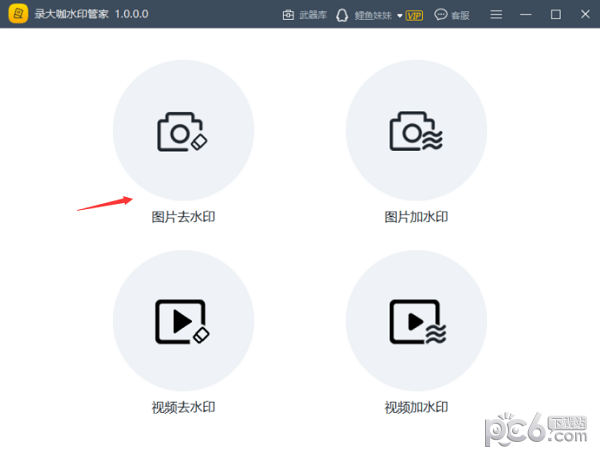Click the 武器库 text link

(313, 15)
